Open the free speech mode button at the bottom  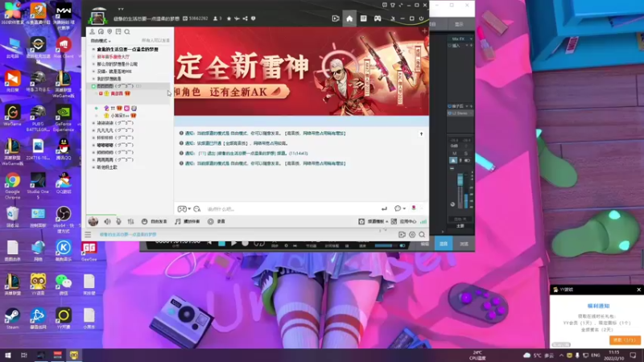pos(154,221)
